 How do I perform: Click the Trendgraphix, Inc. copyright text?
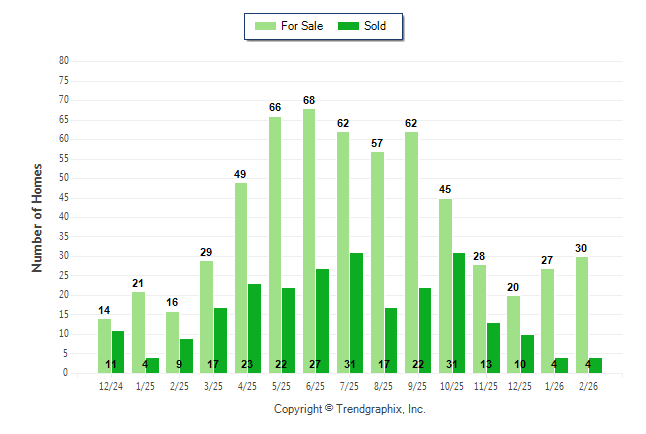tap(350, 409)
